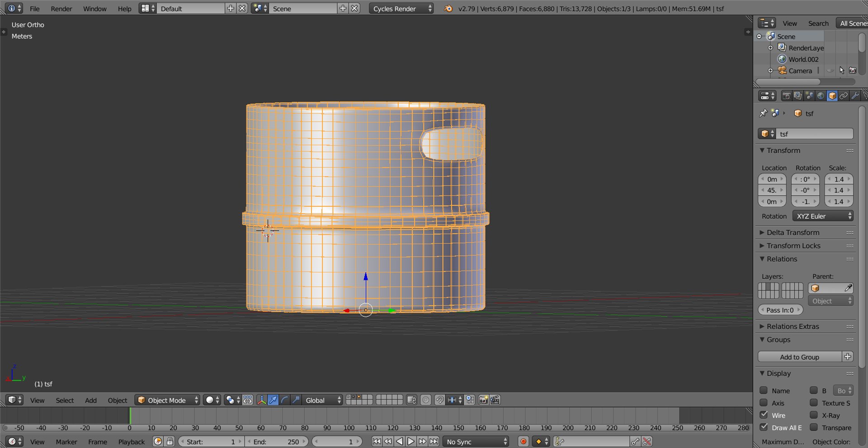This screenshot has height=448, width=868.
Task: Expand the Camera item in outliner
Action: pyautogui.click(x=770, y=70)
